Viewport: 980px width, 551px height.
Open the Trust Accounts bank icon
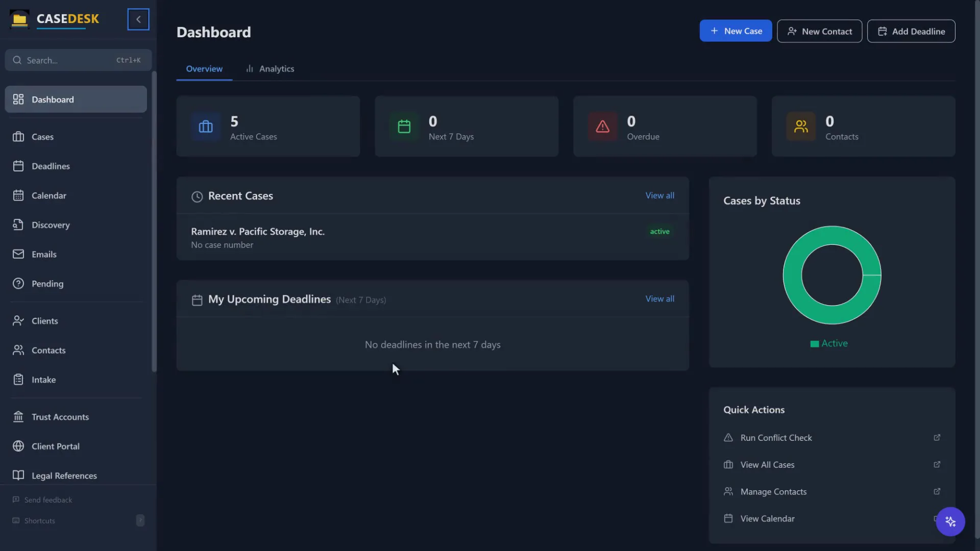click(18, 417)
